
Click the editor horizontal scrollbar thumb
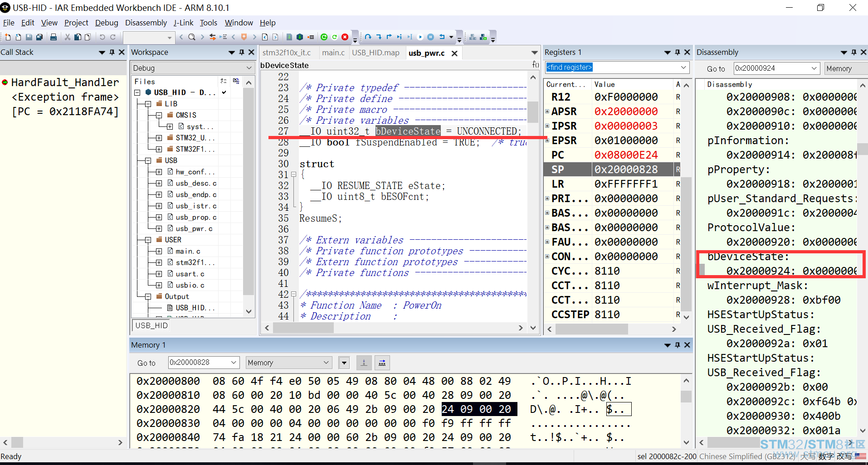[303, 328]
